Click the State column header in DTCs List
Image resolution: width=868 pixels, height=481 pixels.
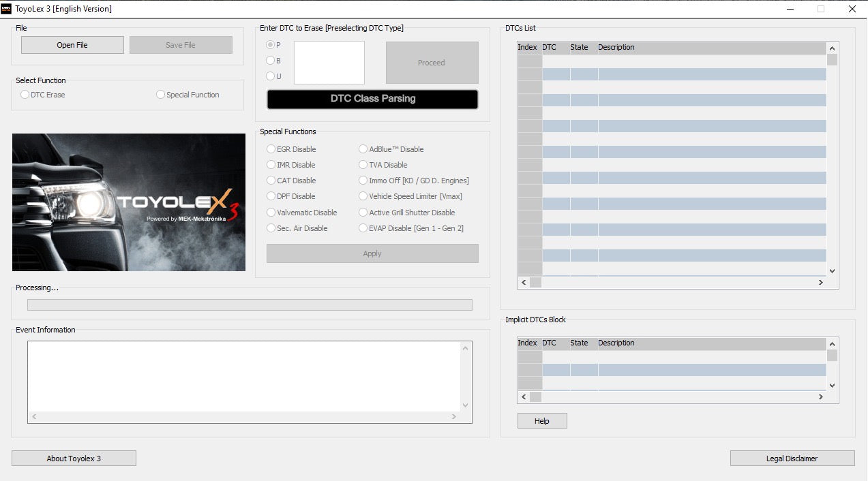pos(584,48)
